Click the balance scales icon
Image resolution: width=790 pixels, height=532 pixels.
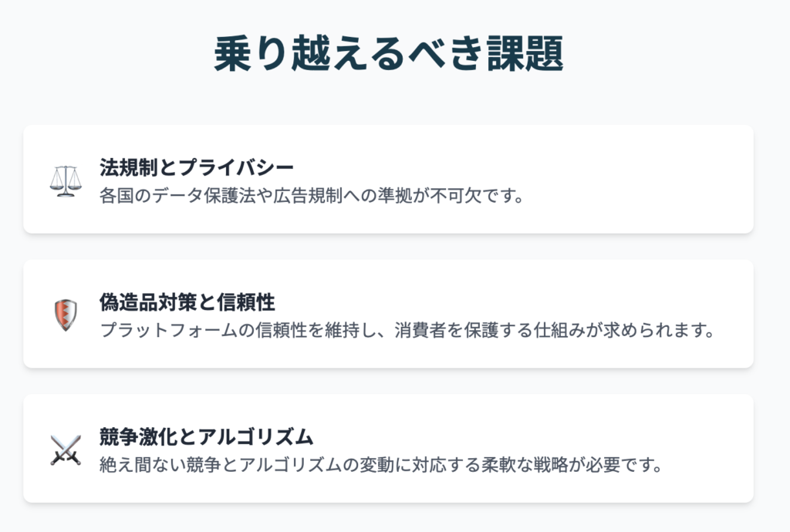[66, 180]
